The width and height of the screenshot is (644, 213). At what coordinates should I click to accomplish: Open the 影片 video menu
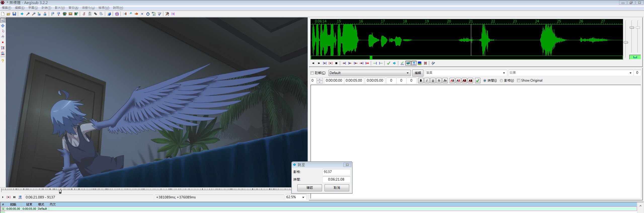tap(60, 8)
